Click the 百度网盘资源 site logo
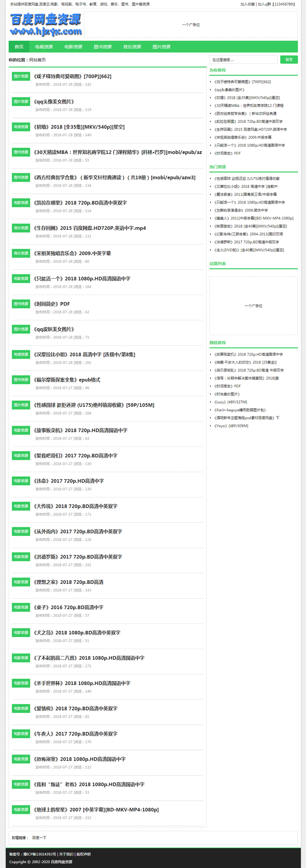Image resolution: width=306 pixels, height=868 pixels. pyautogui.click(x=46, y=25)
